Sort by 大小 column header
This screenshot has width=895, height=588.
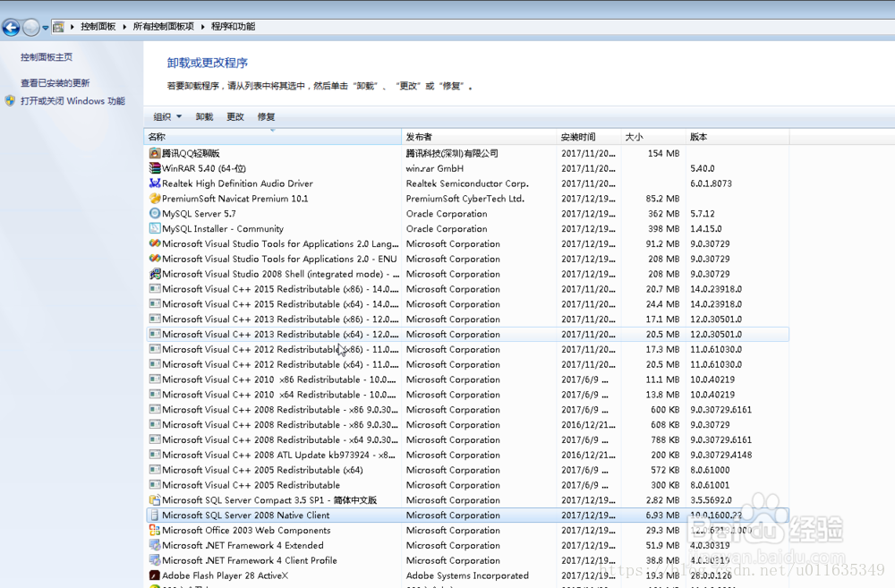[x=653, y=137]
